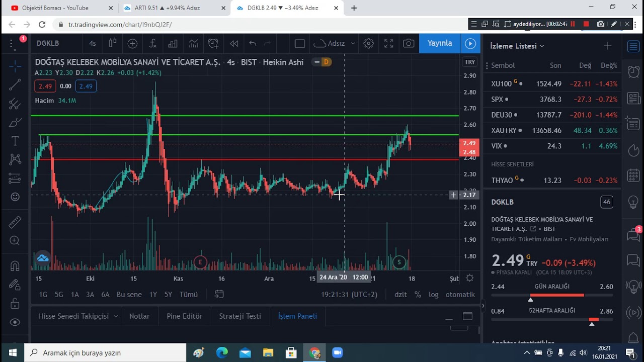Open the calendar sidebar icon
The image size is (644, 362).
click(x=633, y=175)
